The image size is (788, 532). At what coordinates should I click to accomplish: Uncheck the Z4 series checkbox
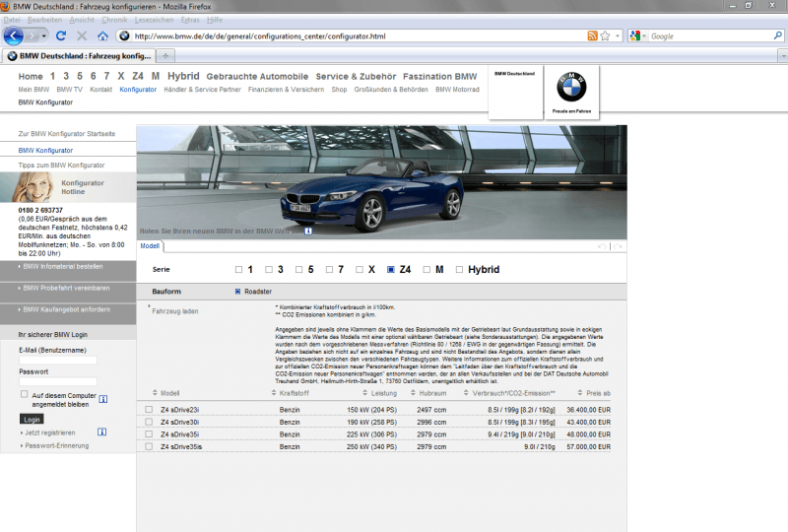coord(390,270)
